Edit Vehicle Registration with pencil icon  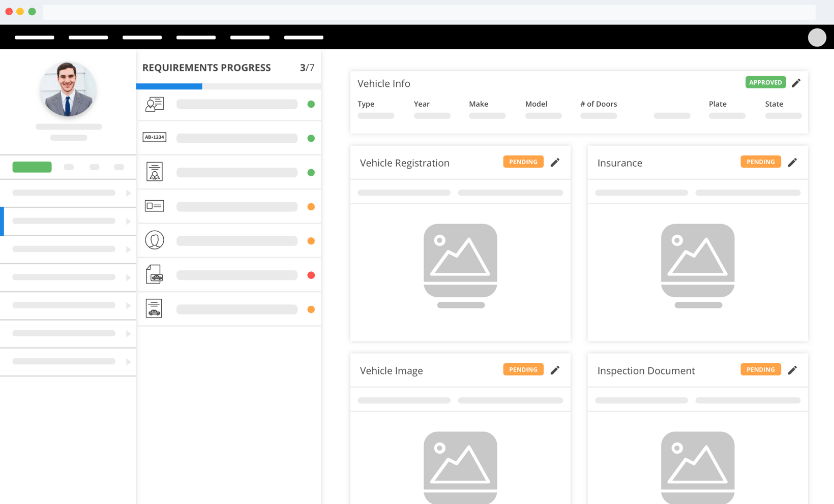[x=555, y=162]
